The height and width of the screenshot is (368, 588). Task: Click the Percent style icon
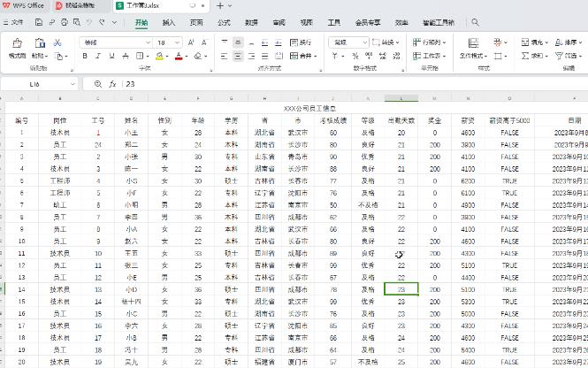point(355,57)
